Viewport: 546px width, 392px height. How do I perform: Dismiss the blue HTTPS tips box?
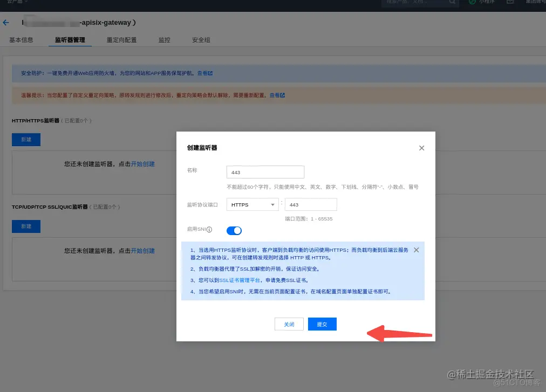point(416,250)
